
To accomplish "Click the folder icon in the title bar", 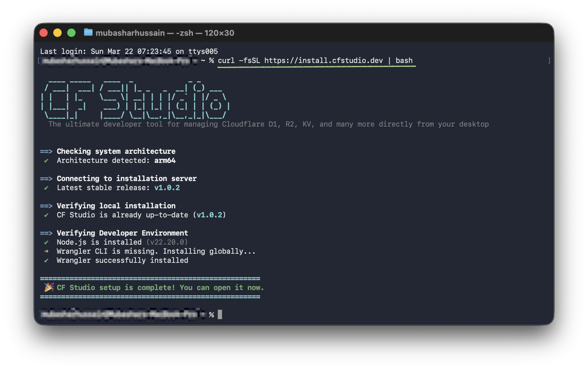I will [x=88, y=33].
